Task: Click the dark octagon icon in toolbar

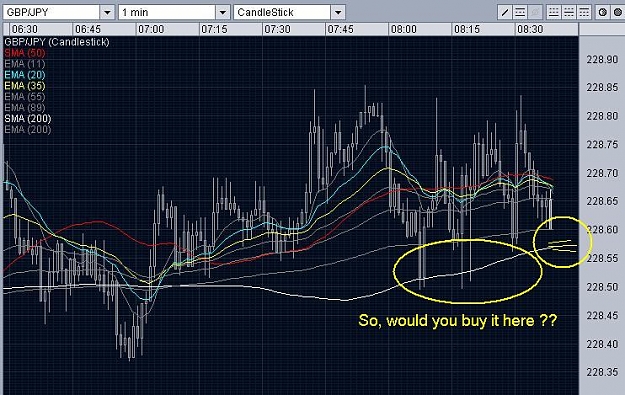Action: (x=618, y=12)
